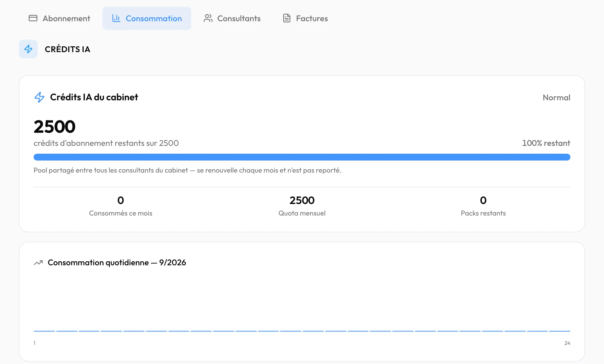Click the "Packs restants" label

click(483, 213)
